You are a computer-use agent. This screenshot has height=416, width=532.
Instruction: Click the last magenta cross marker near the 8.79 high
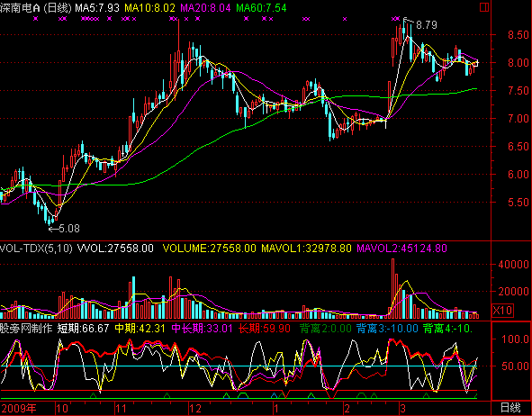tap(397, 19)
